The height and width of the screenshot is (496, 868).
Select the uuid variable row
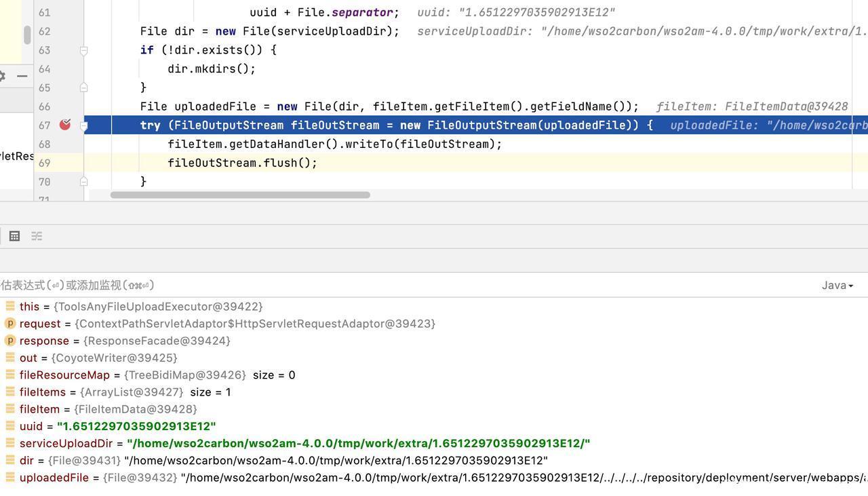pos(434,426)
